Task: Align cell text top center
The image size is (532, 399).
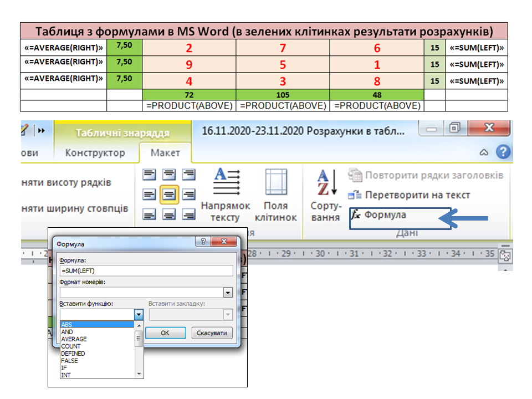Action: click(x=169, y=175)
